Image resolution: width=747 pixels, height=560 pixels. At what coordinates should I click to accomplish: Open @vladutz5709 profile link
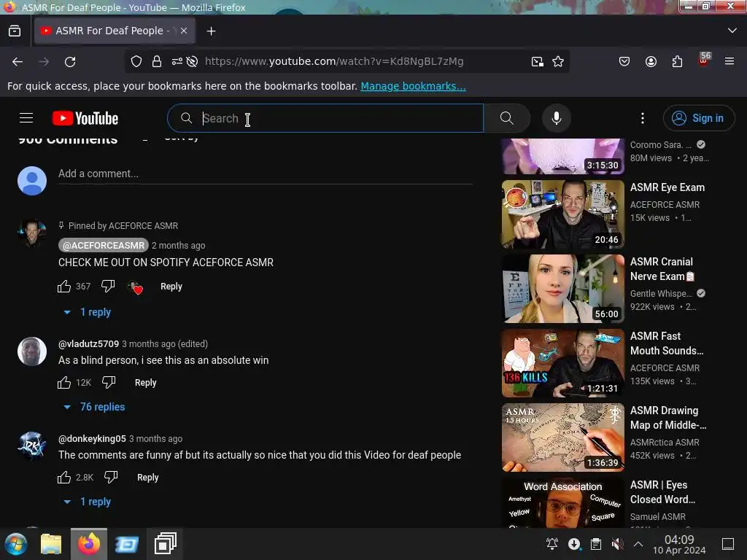coord(88,344)
